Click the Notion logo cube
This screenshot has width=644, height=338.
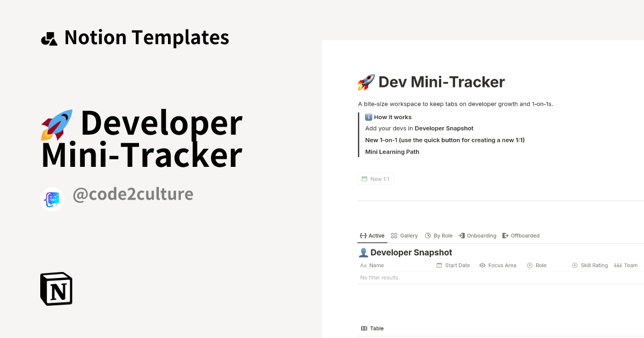tap(56, 289)
